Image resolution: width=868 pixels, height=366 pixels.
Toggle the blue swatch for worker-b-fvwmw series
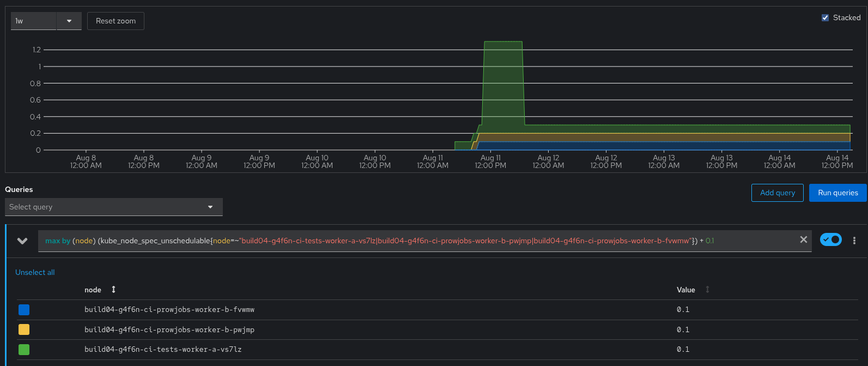pyautogui.click(x=24, y=310)
